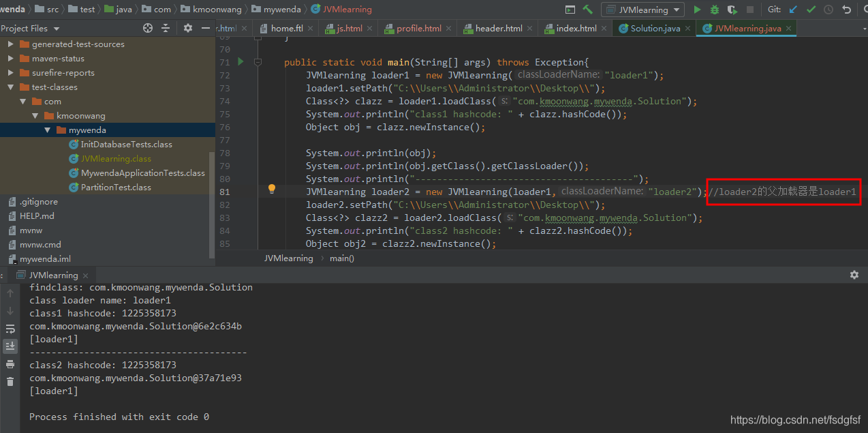Click main() in the editor breadcrumb
The image size is (868, 433).
pyautogui.click(x=341, y=258)
